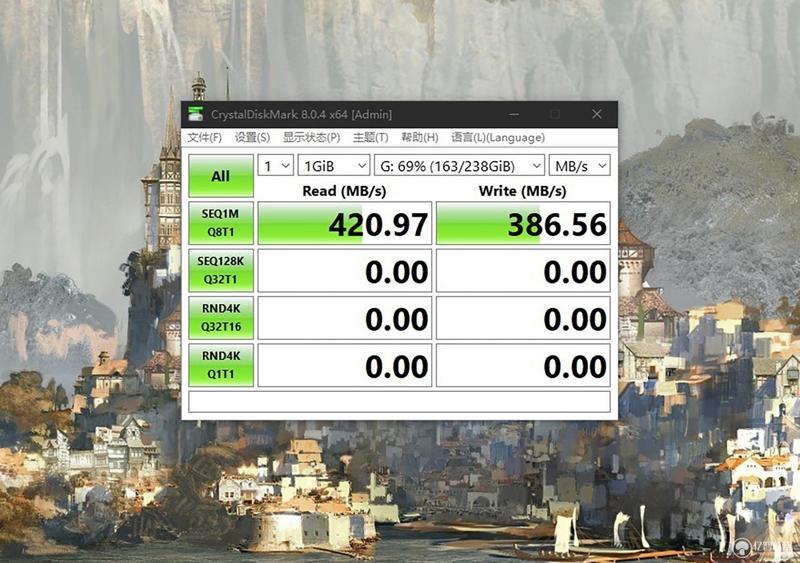The image size is (800, 563).
Task: Open the 文件(F) menu
Action: [x=204, y=137]
